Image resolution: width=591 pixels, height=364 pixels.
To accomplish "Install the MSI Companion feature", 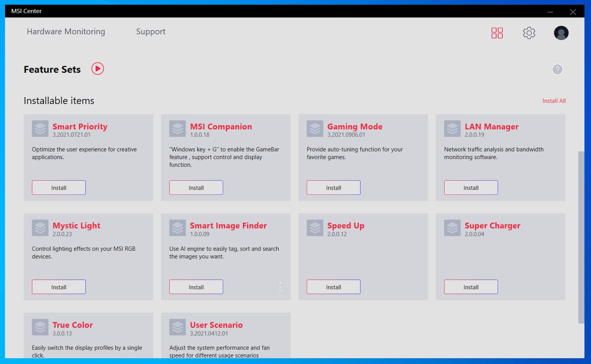I will pyautogui.click(x=196, y=188).
